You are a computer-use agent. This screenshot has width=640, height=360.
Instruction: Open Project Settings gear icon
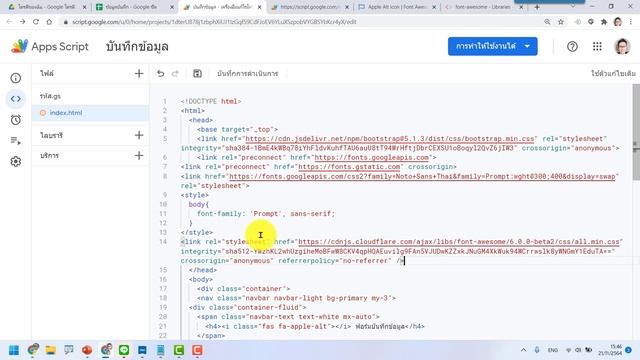(16, 162)
